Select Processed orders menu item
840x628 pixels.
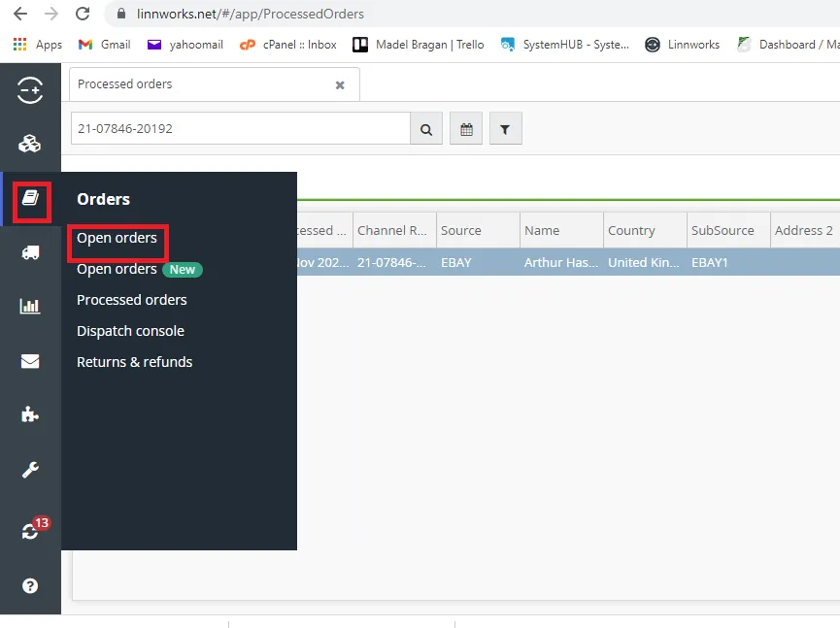tap(132, 300)
